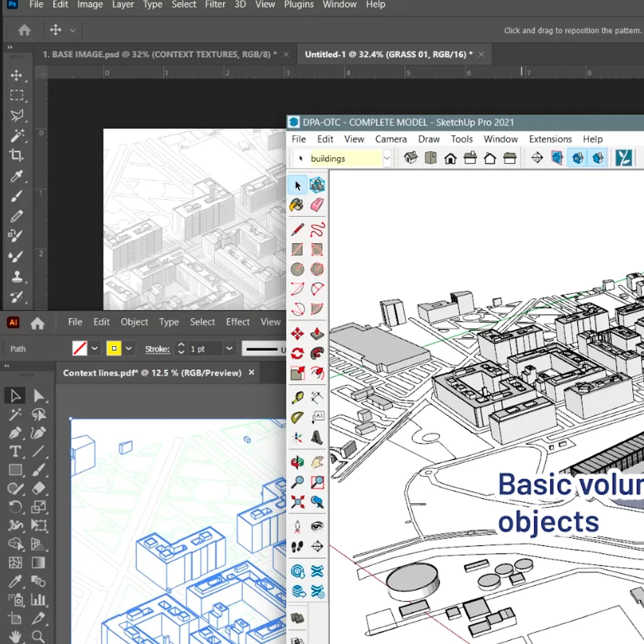Image resolution: width=644 pixels, height=644 pixels.
Task: Open Illustrator's stroke weight dropdown
Action: coord(229,349)
